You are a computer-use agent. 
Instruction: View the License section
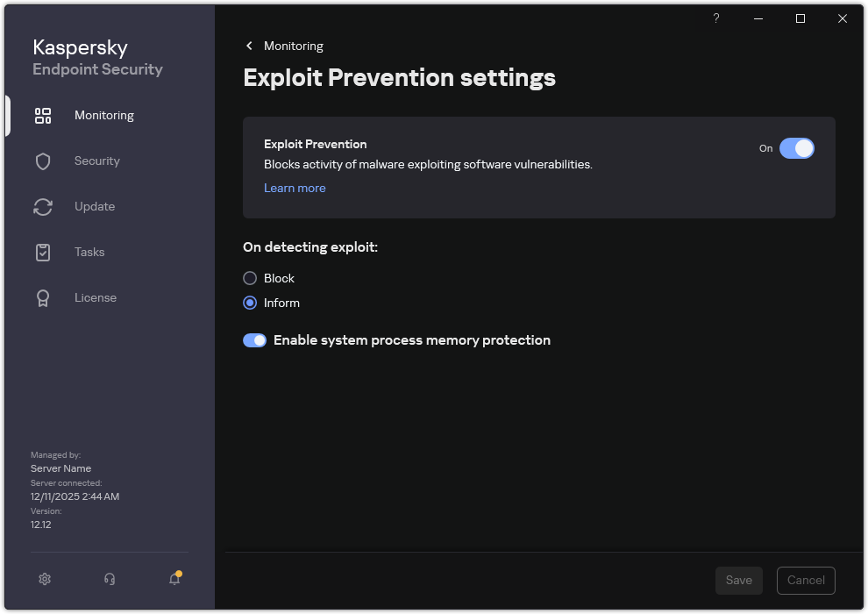[x=95, y=297]
